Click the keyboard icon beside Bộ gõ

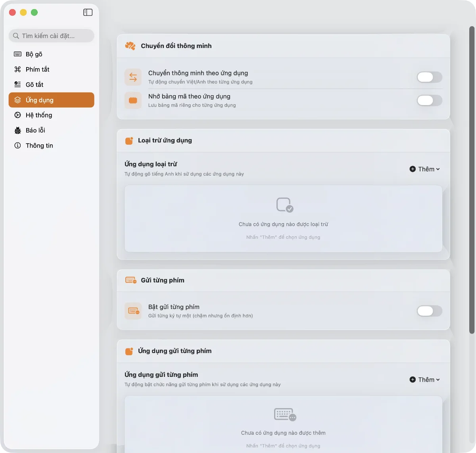(17, 54)
